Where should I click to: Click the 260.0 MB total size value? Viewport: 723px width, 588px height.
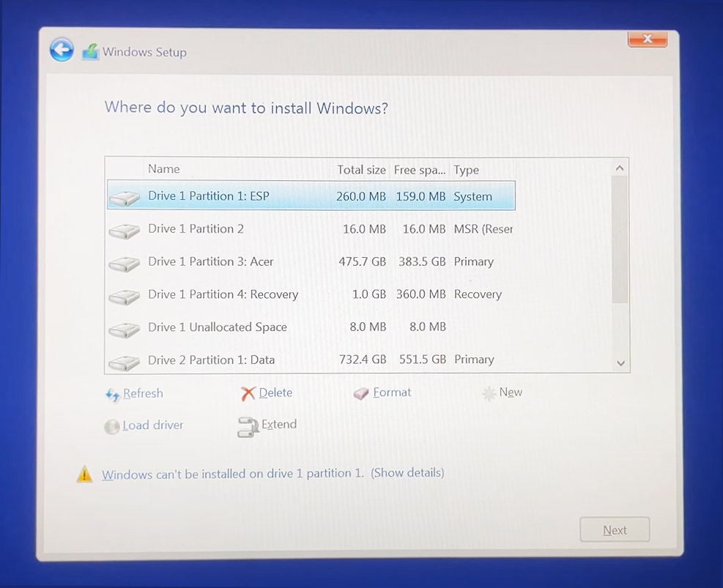click(x=361, y=196)
